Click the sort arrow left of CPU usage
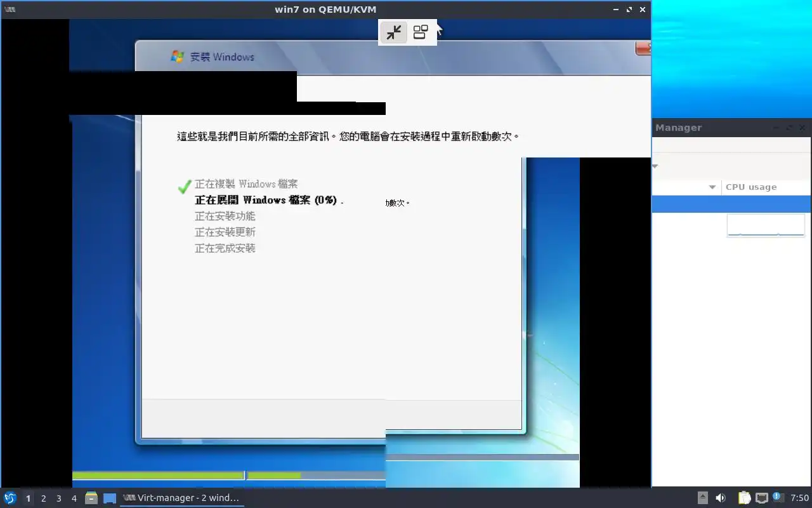Image resolution: width=812 pixels, height=508 pixels. [x=712, y=187]
